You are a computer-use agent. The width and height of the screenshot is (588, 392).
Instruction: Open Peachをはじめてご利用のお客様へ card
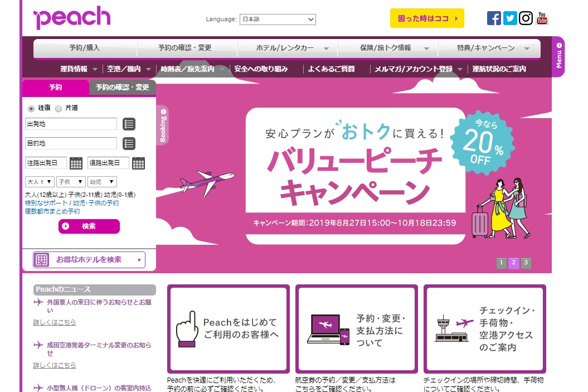(228, 329)
